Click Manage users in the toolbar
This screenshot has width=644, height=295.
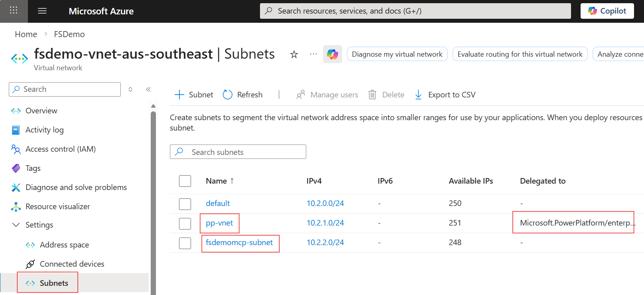coord(327,95)
